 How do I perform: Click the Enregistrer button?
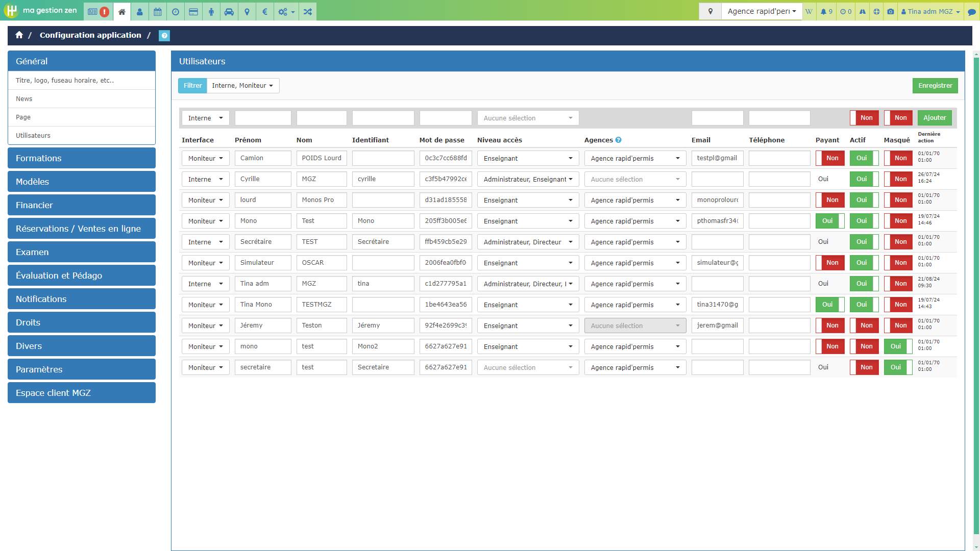click(x=935, y=86)
